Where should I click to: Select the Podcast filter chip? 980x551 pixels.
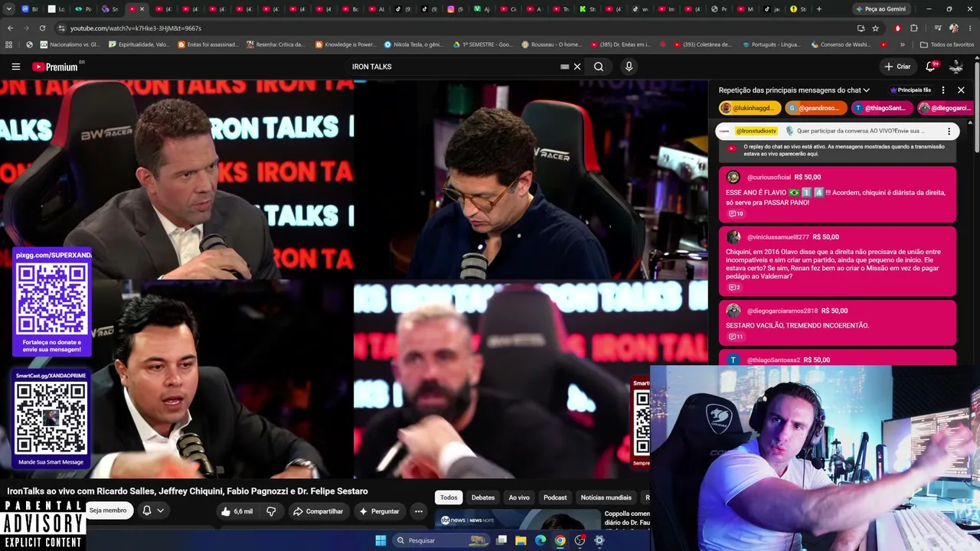pos(555,497)
